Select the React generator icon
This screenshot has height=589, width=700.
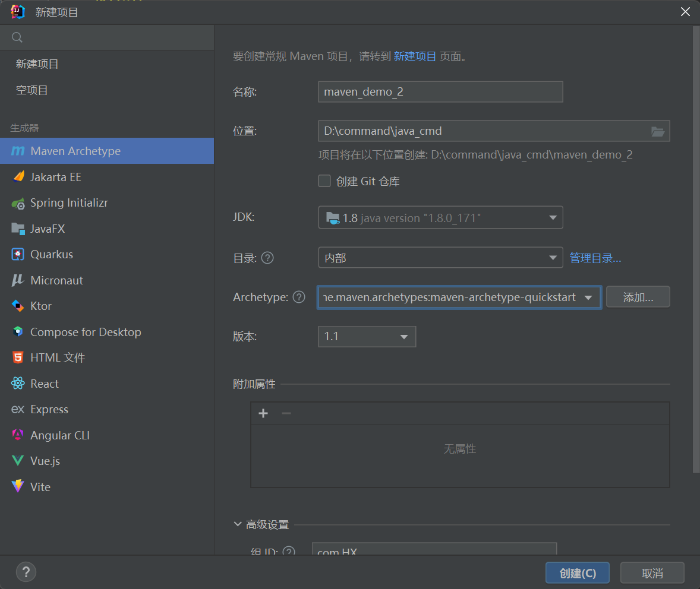coord(18,384)
